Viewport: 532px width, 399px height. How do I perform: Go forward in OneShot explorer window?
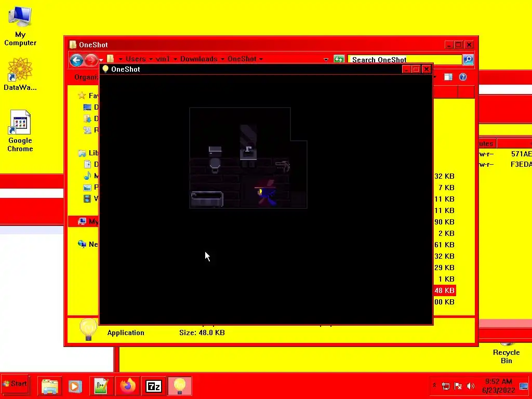[x=91, y=60]
